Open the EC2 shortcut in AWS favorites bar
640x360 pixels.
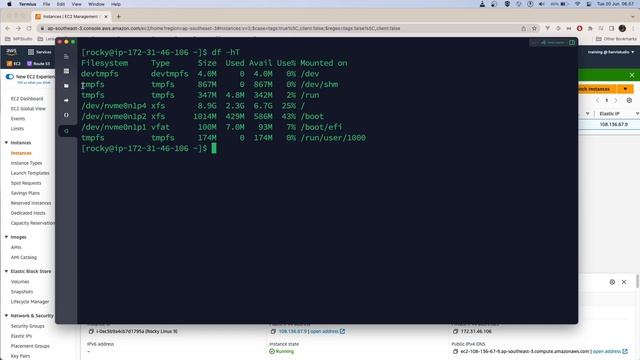point(13,64)
